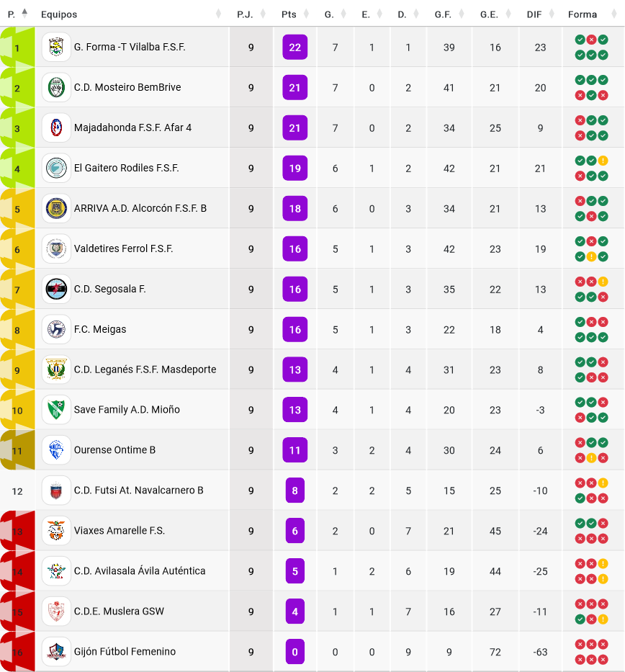Screen dimensions: 625x672
Task: Click Gijón Fútbol Femenino team crest
Action: pyautogui.click(x=56, y=652)
